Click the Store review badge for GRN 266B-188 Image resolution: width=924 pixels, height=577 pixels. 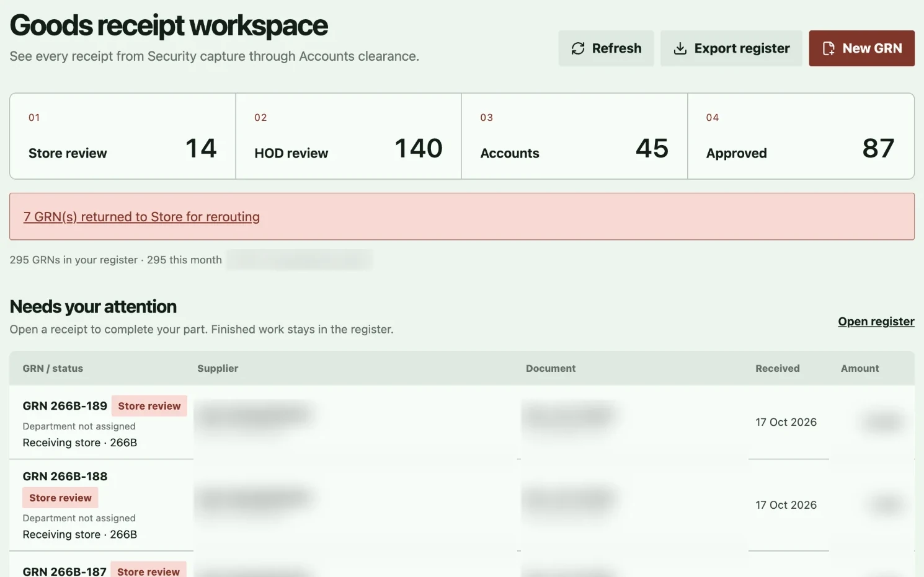click(x=60, y=498)
